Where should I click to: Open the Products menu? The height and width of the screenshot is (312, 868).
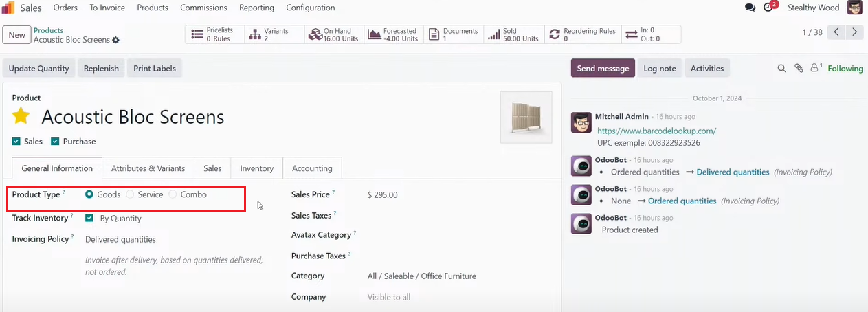153,8
